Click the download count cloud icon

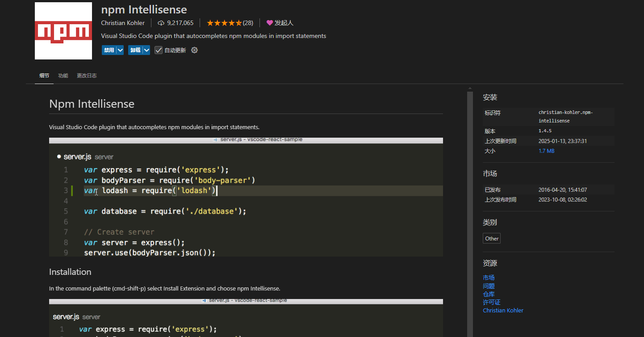click(x=161, y=23)
